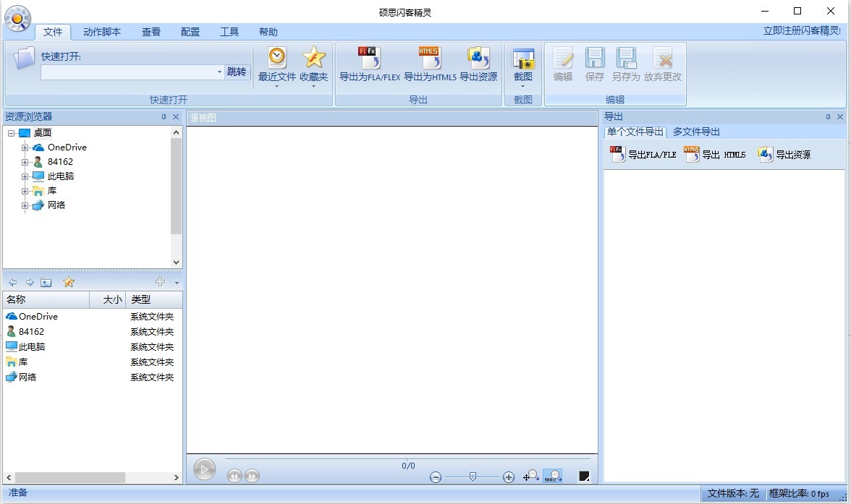Click the 100% zoom reset icon
This screenshot has width=851, height=504.
[553, 476]
